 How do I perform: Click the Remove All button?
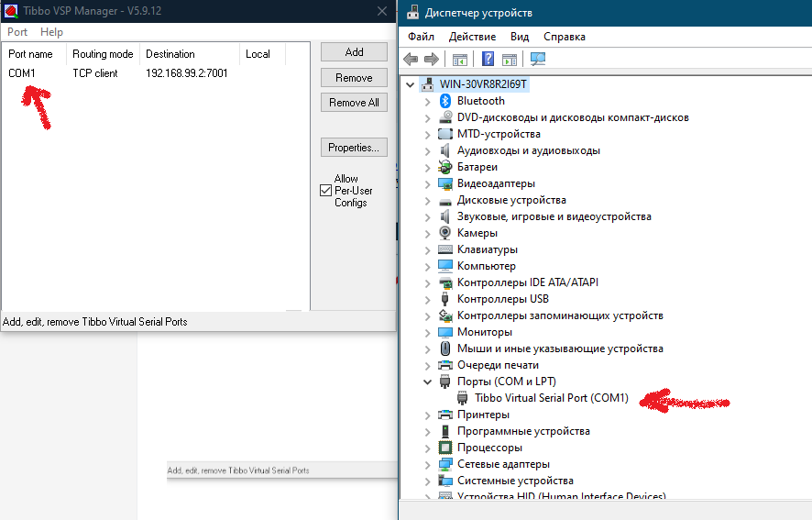(x=354, y=103)
